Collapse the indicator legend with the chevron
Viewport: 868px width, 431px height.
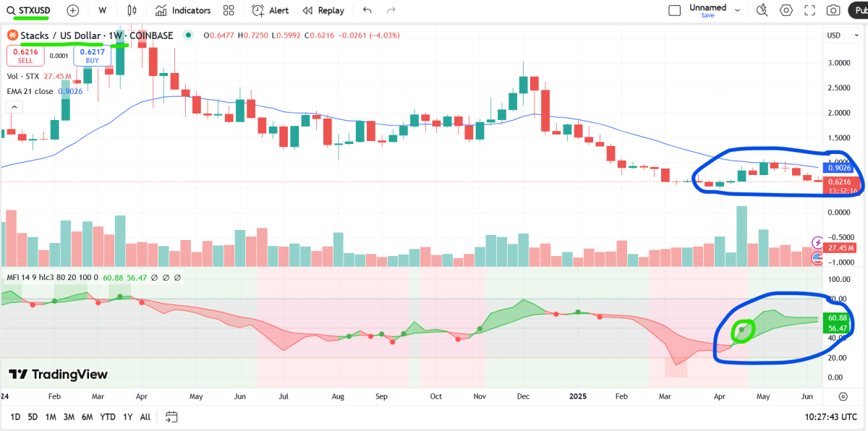(x=13, y=106)
